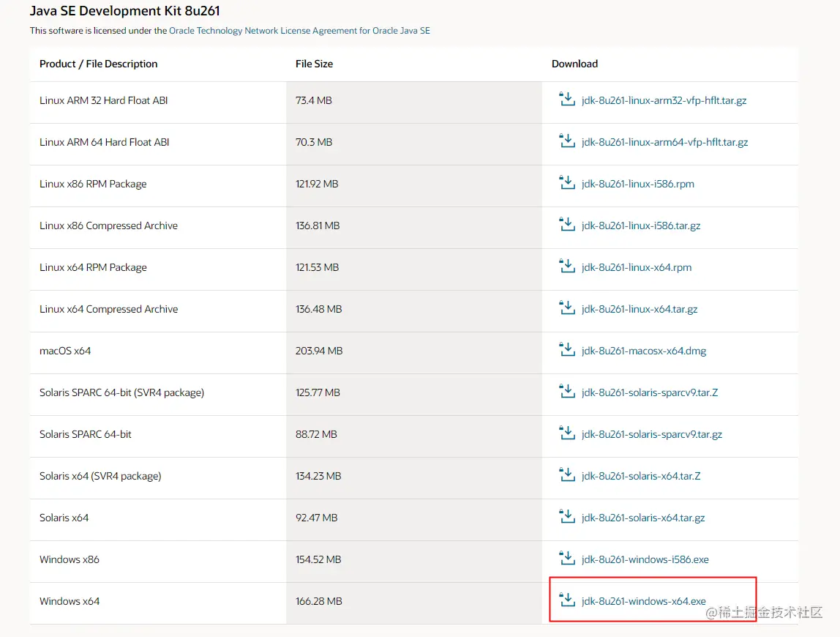Click the '154.52 MB' file size

[x=318, y=560]
